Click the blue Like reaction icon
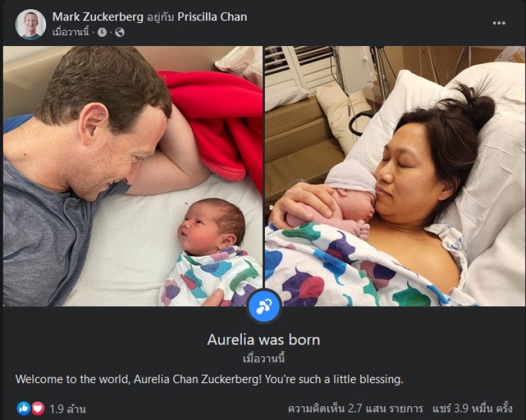Screen dimensions: 526x420 pyautogui.click(x=24, y=408)
